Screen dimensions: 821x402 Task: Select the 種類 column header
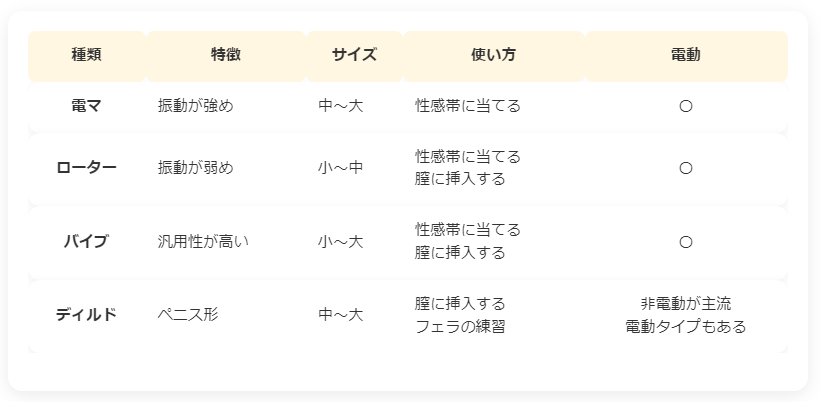pyautogui.click(x=87, y=55)
